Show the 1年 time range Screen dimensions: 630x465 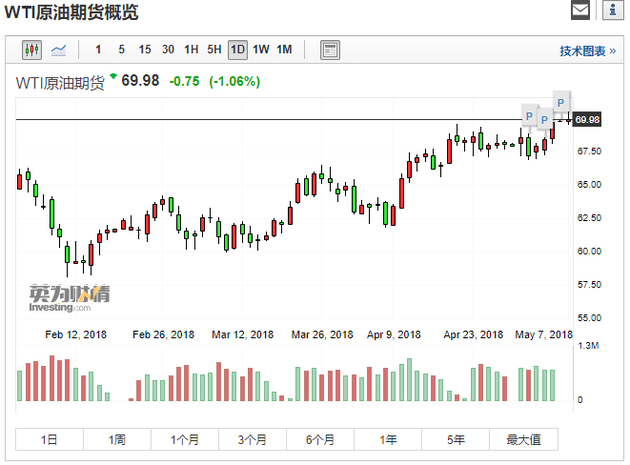coord(387,438)
